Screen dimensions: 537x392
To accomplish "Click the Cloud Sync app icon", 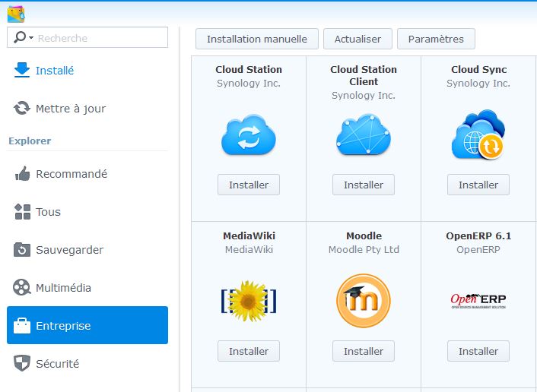I will pyautogui.click(x=478, y=136).
